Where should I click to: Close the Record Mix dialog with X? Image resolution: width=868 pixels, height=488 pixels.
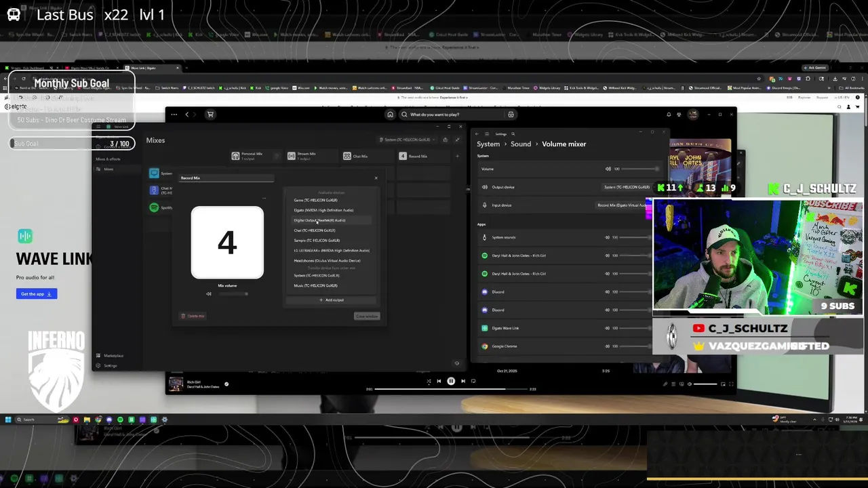coord(376,178)
